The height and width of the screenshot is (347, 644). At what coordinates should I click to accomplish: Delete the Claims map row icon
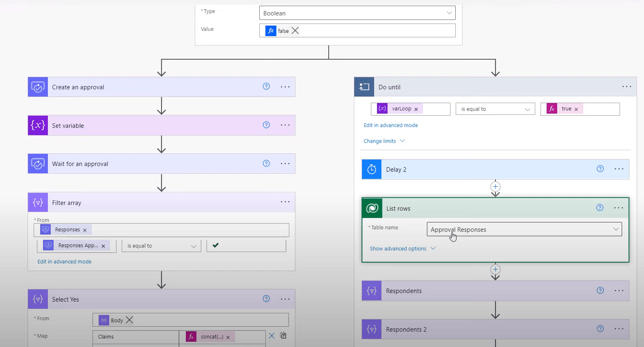271,336
